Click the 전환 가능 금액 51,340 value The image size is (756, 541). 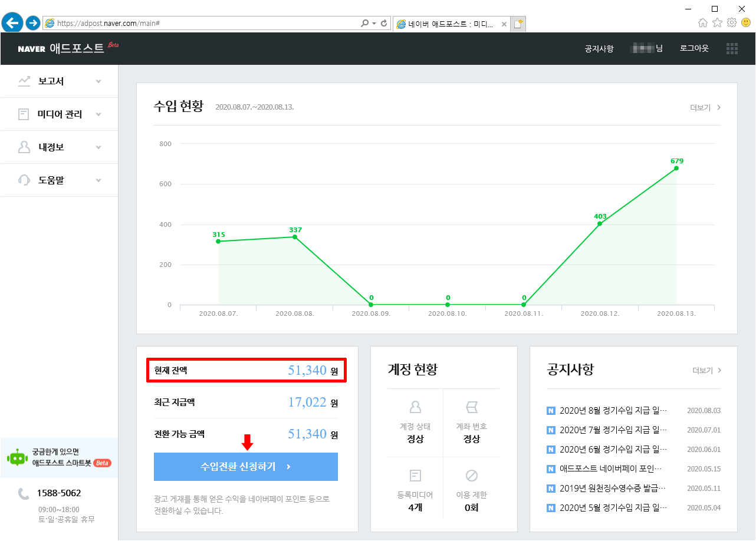[x=307, y=434]
